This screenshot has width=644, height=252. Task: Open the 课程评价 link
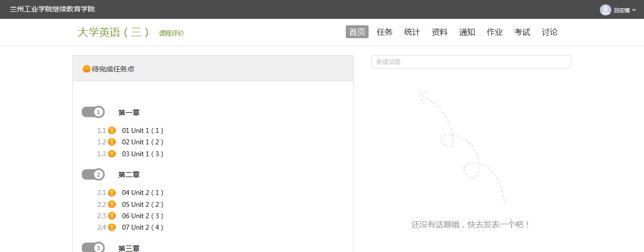pos(171,34)
